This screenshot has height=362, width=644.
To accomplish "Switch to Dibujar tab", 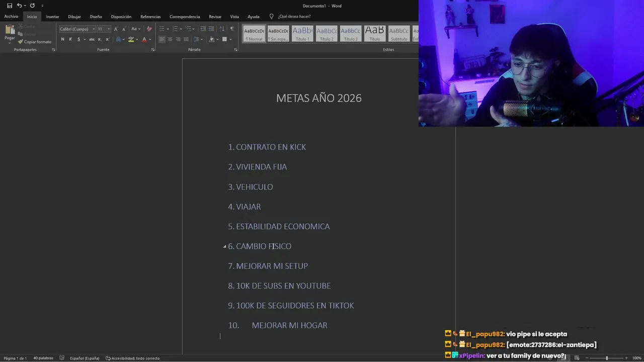I will [x=74, y=17].
